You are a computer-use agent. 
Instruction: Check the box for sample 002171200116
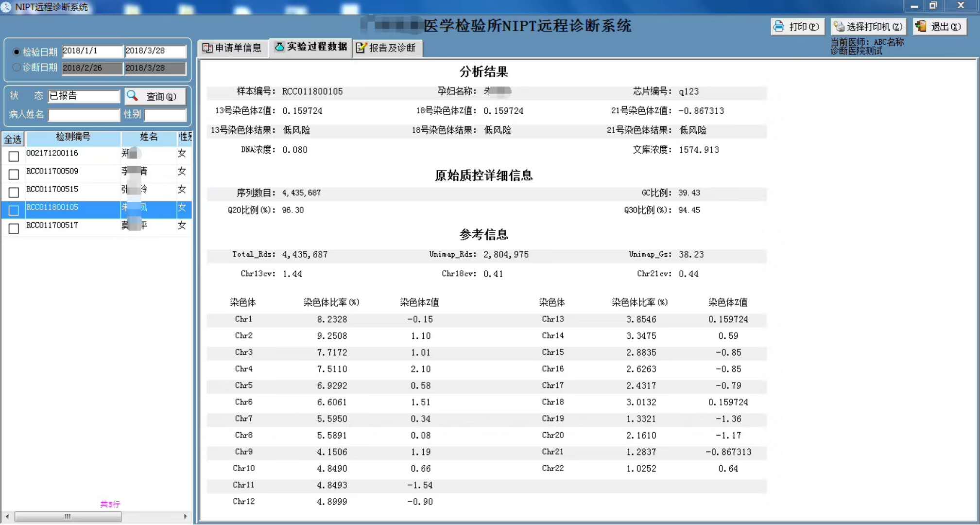click(x=14, y=156)
